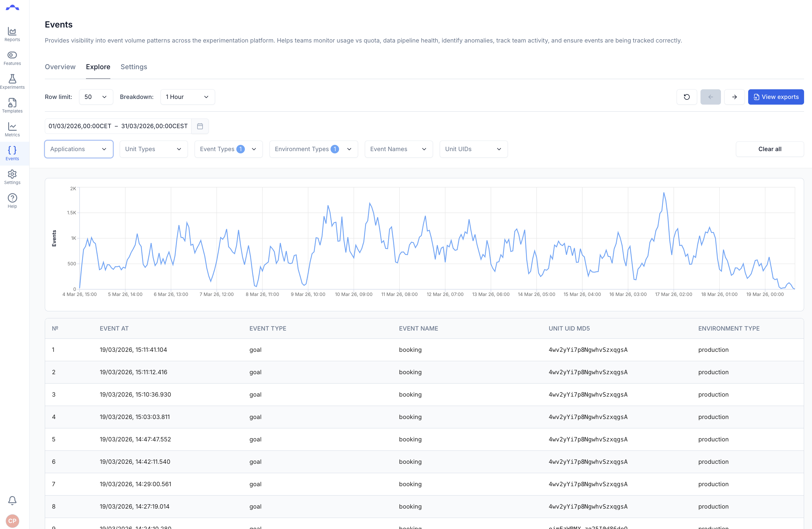
Task: Click the refresh icon button
Action: (686, 97)
